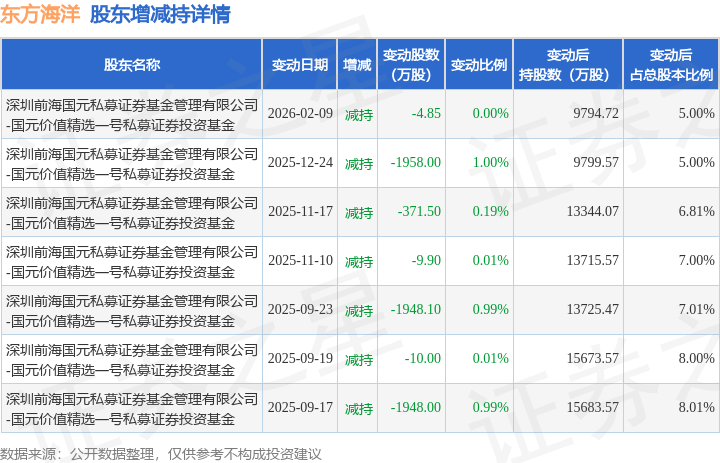720x463 pixels.
Task: Click the date 2025-12-24
Action: coord(300,163)
